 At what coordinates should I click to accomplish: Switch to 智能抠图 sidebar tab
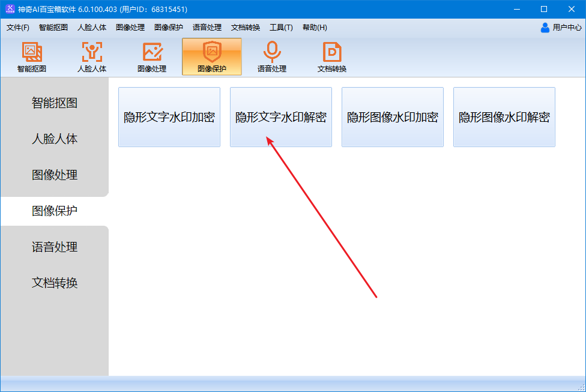coord(55,103)
